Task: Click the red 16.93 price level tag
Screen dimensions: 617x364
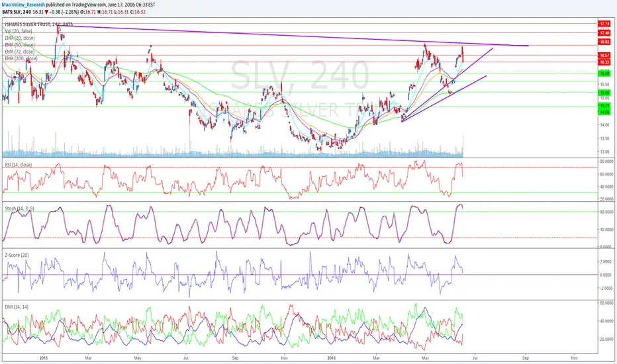Action: click(x=604, y=42)
